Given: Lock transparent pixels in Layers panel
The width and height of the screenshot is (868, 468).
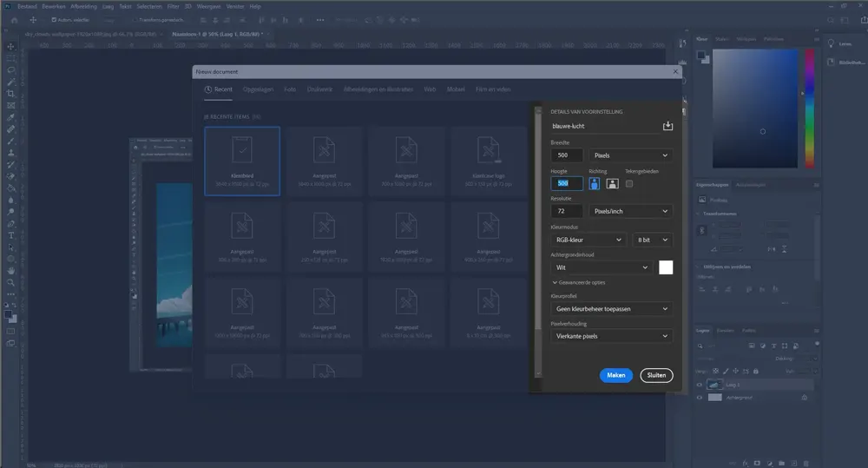Looking at the screenshot, I should [x=715, y=371].
